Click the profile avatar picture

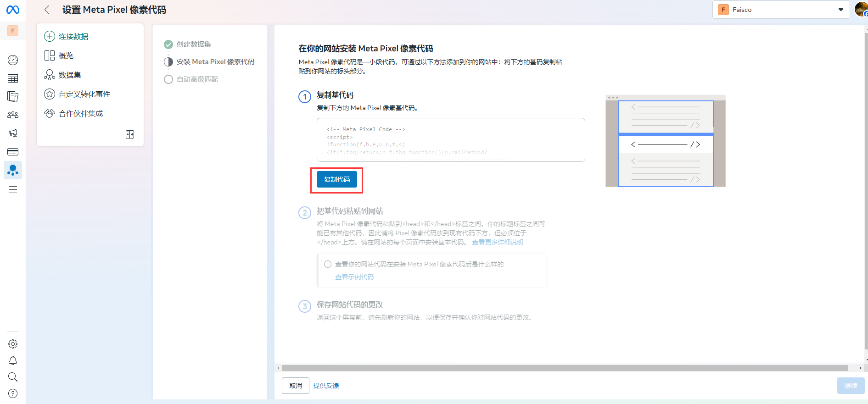(x=861, y=9)
